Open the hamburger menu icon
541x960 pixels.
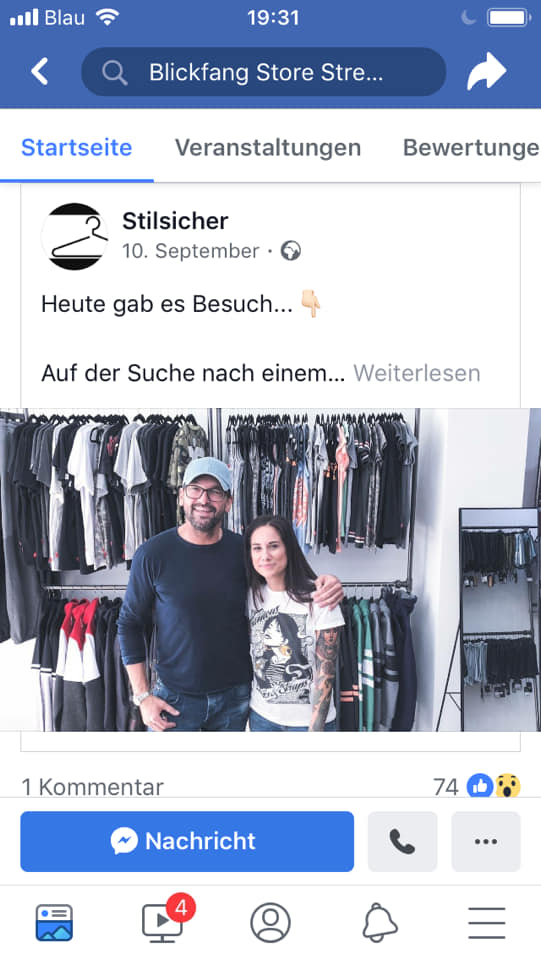[487, 923]
